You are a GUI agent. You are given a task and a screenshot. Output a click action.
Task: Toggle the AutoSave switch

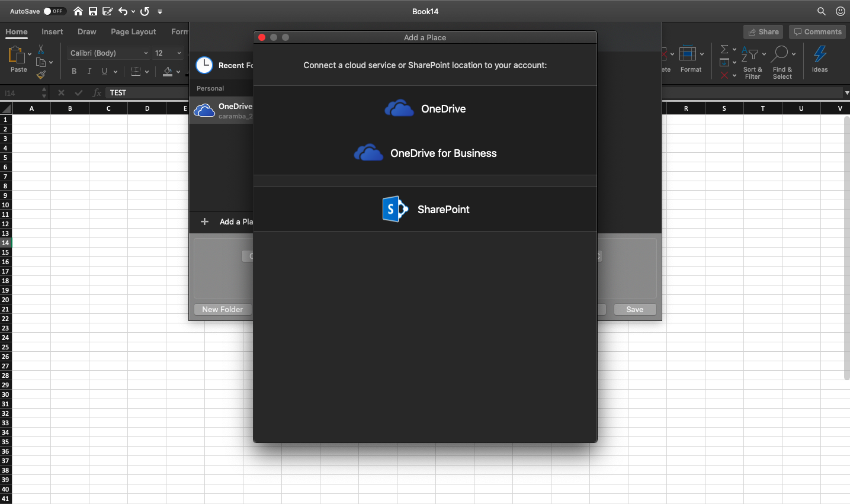click(54, 11)
